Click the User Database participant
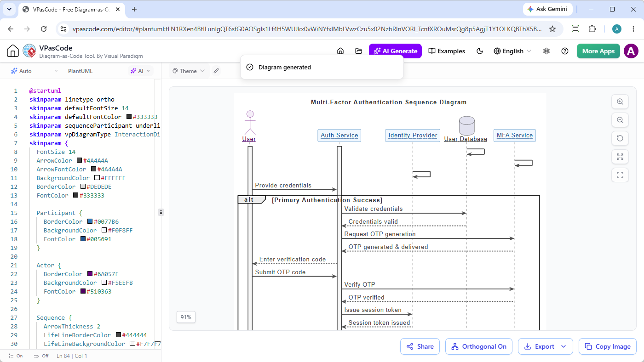Screen dimensions: 644x362 pos(466,129)
